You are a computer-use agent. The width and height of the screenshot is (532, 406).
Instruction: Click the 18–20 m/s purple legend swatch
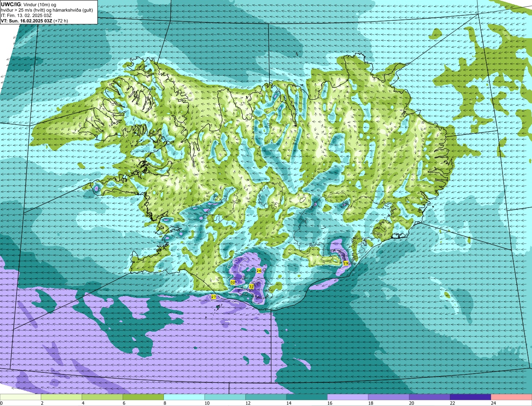[389, 397]
